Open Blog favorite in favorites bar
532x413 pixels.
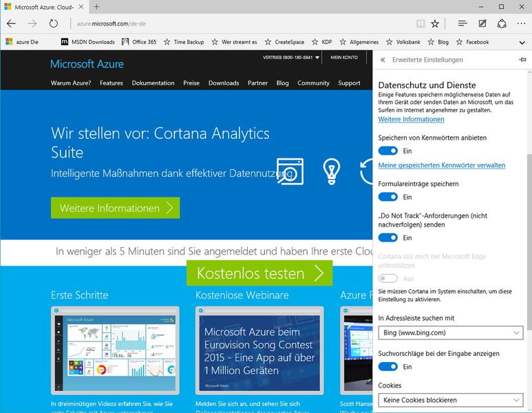click(438, 42)
